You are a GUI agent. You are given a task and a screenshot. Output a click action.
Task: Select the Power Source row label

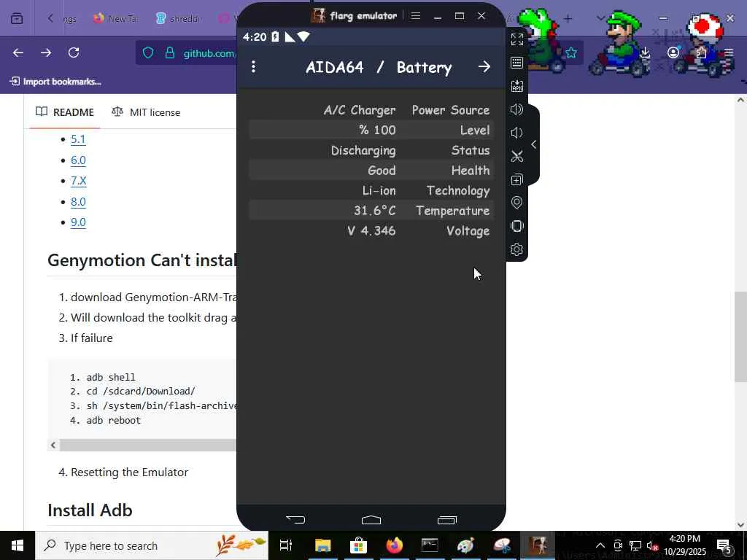(x=451, y=110)
